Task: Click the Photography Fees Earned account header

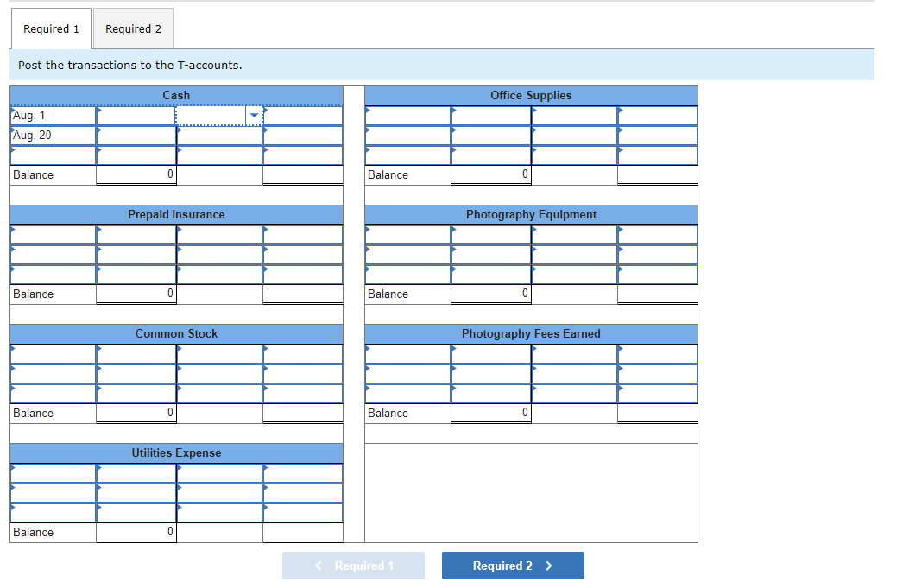Action: [531, 334]
